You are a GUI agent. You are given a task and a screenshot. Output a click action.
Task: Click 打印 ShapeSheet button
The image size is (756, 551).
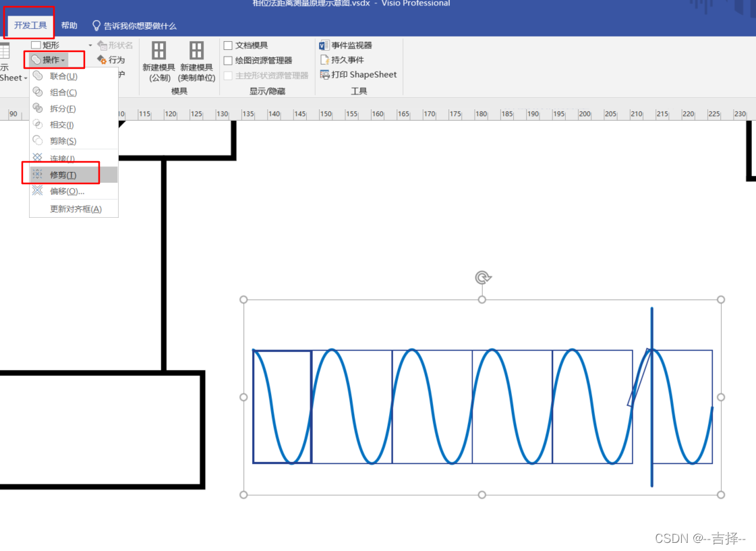click(359, 75)
